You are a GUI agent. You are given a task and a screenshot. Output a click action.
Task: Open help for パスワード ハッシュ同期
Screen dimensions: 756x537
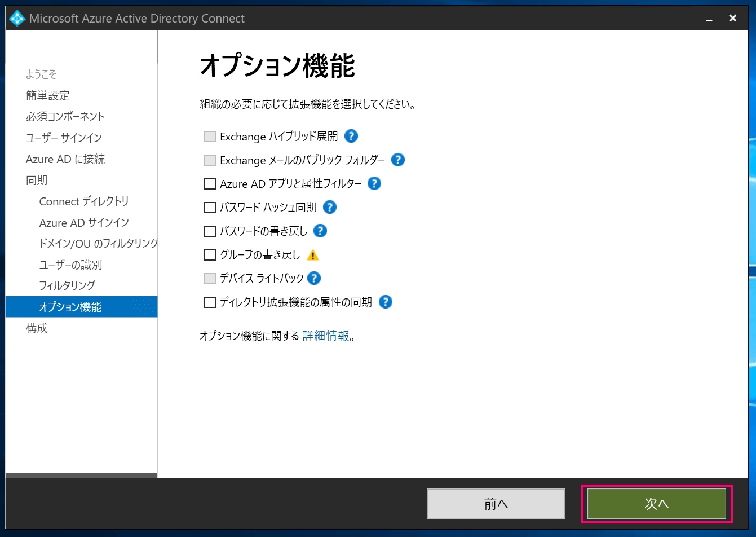[x=330, y=207]
